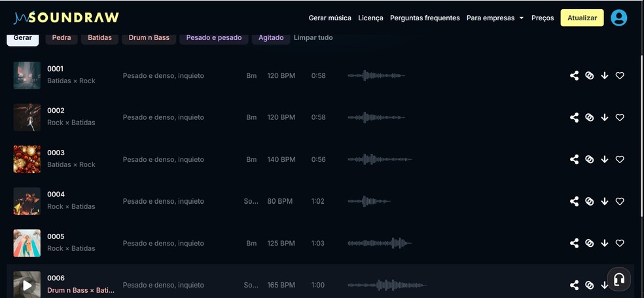Click duration 0:56 of track 0003
This screenshot has height=298, width=644.
point(318,160)
